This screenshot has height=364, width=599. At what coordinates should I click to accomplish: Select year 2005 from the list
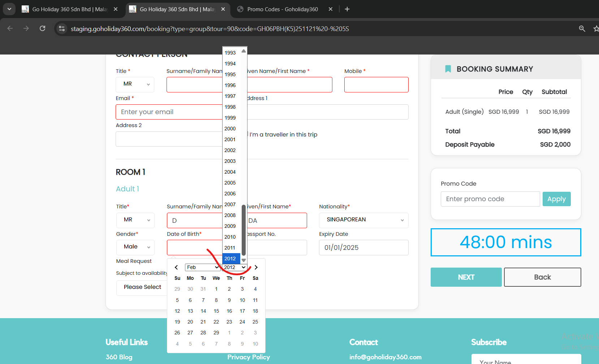click(230, 183)
